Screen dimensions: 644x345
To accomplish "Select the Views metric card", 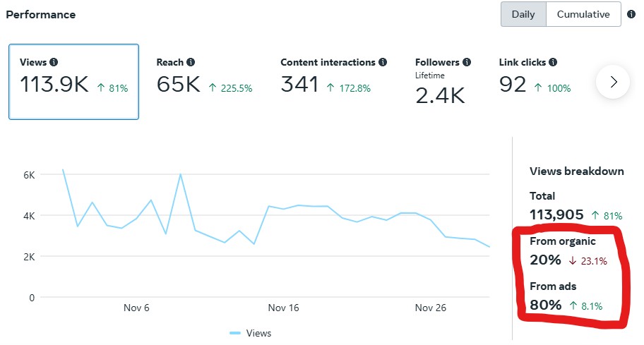I will tap(73, 82).
